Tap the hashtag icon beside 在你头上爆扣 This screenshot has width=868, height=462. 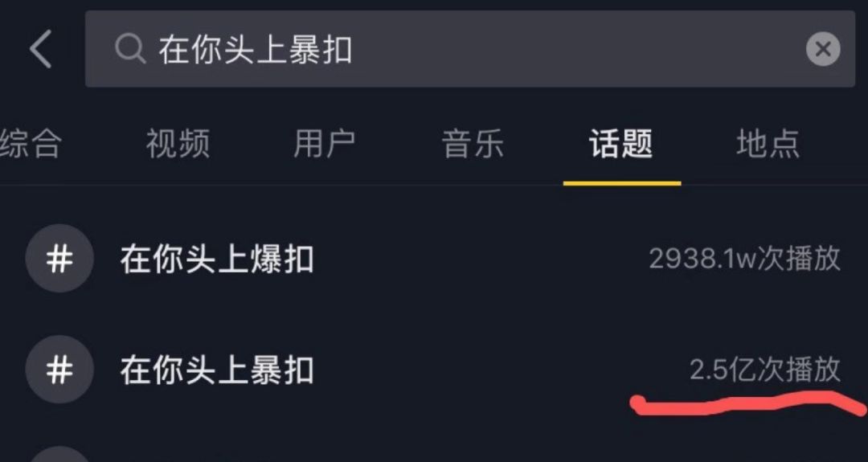59,259
